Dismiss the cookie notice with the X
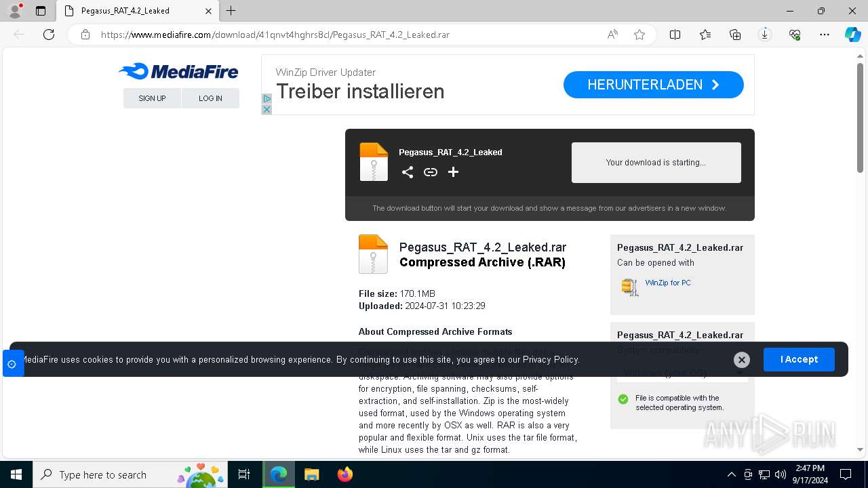This screenshot has height=488, width=868. coord(742,360)
